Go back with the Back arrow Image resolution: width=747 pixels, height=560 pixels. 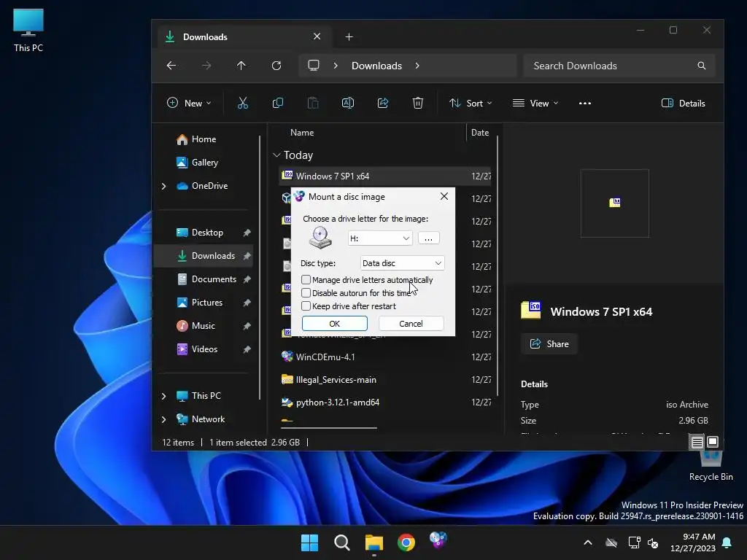[x=171, y=66]
